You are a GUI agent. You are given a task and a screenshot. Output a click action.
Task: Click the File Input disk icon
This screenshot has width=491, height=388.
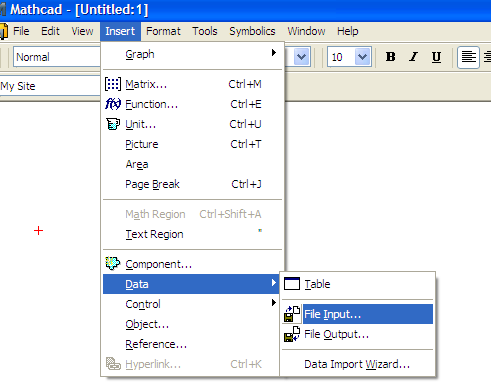292,314
